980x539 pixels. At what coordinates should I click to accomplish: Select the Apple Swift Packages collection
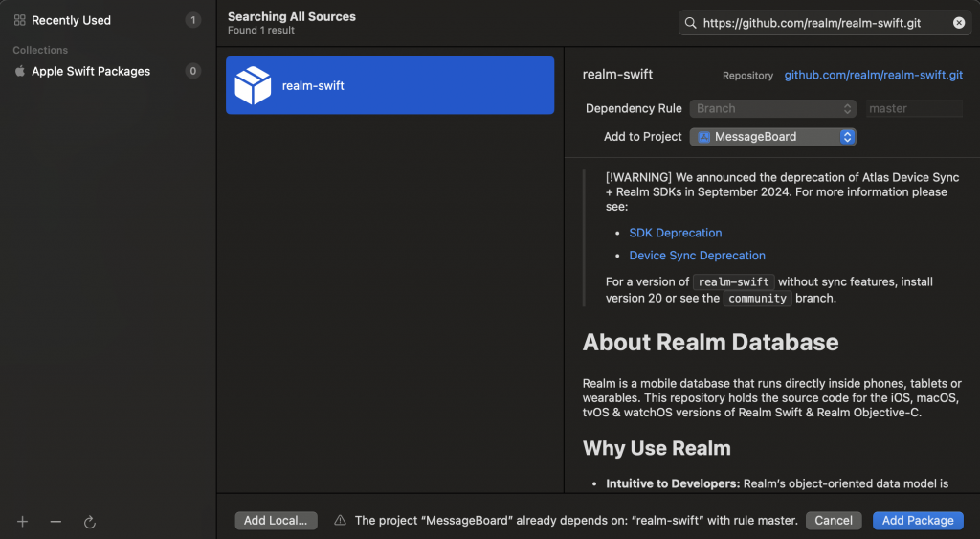pyautogui.click(x=91, y=71)
